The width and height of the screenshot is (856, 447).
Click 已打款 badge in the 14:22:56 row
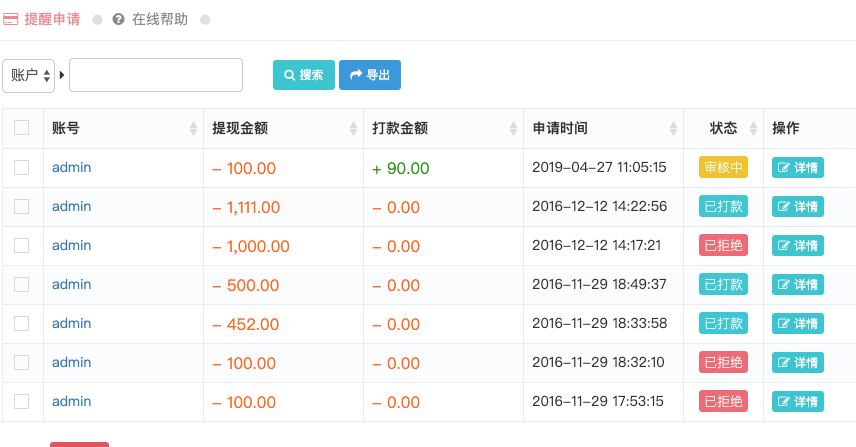[723, 206]
